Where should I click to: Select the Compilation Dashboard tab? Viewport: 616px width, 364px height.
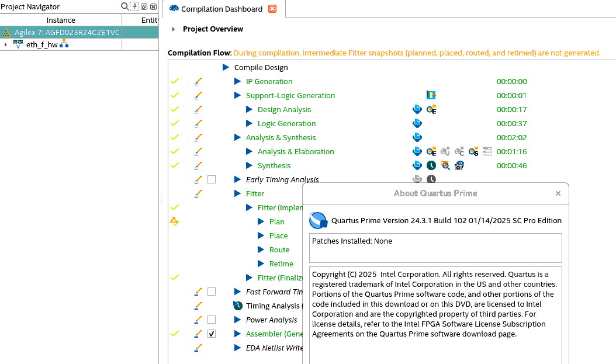(x=221, y=9)
